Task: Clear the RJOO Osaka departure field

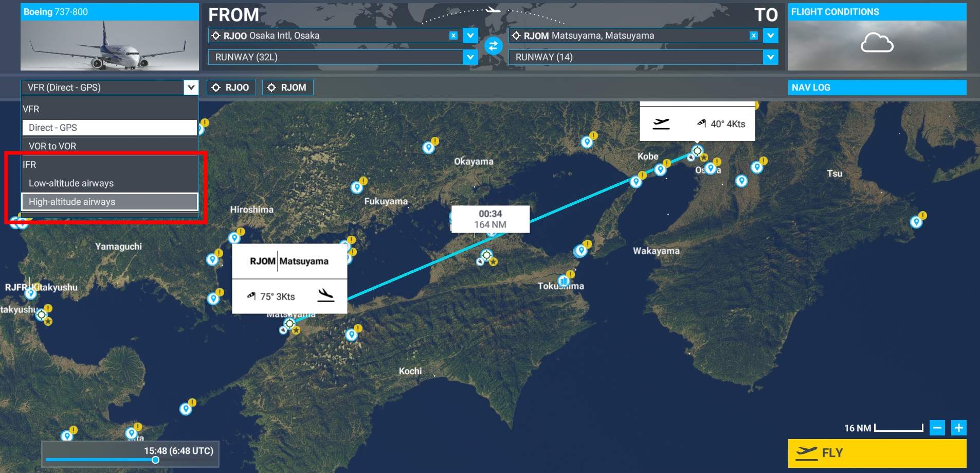Action: pyautogui.click(x=453, y=36)
